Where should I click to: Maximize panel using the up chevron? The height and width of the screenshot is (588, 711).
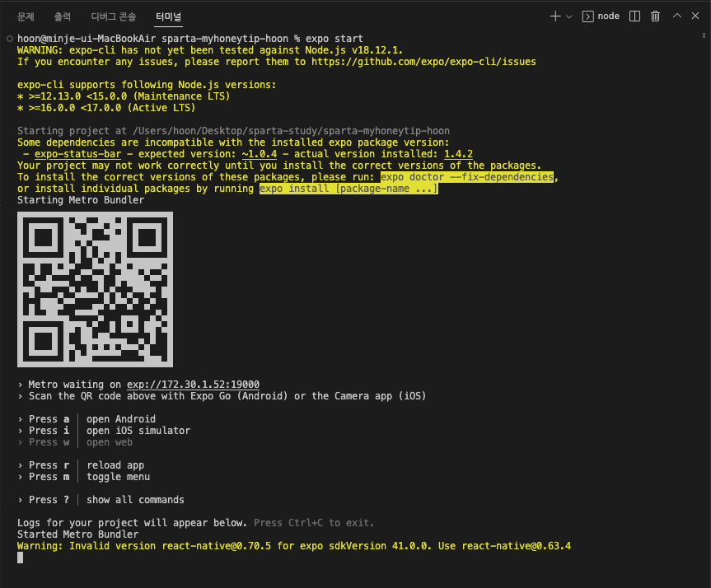pos(677,16)
